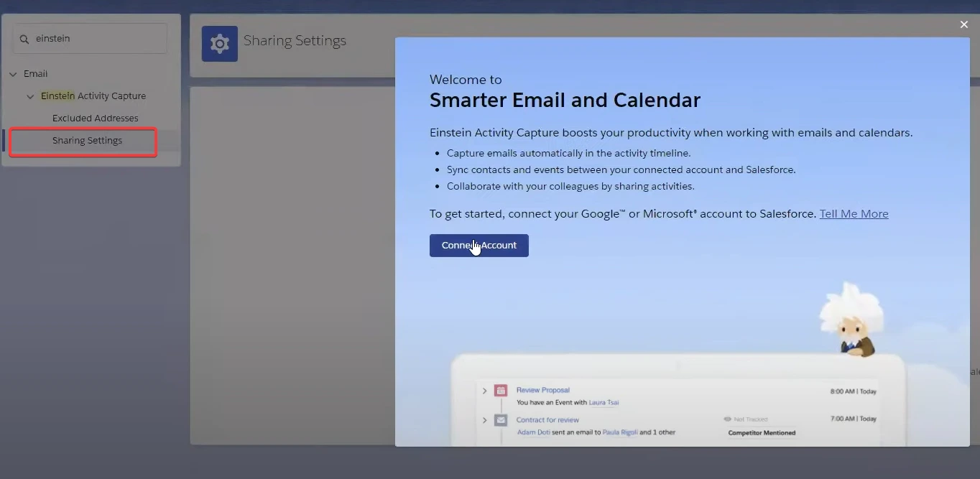Click the Smarter Email and Calendar heading
Viewport: 980px width, 479px height.
click(565, 100)
